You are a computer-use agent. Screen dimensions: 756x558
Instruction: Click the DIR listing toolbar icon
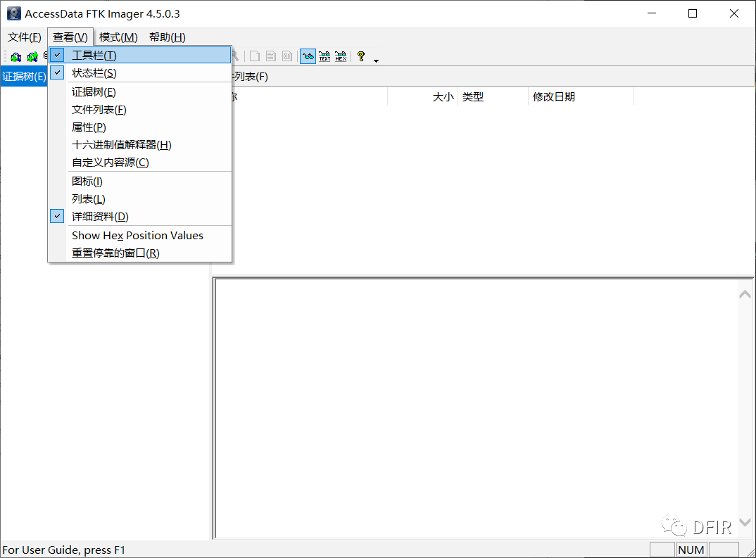[287, 56]
